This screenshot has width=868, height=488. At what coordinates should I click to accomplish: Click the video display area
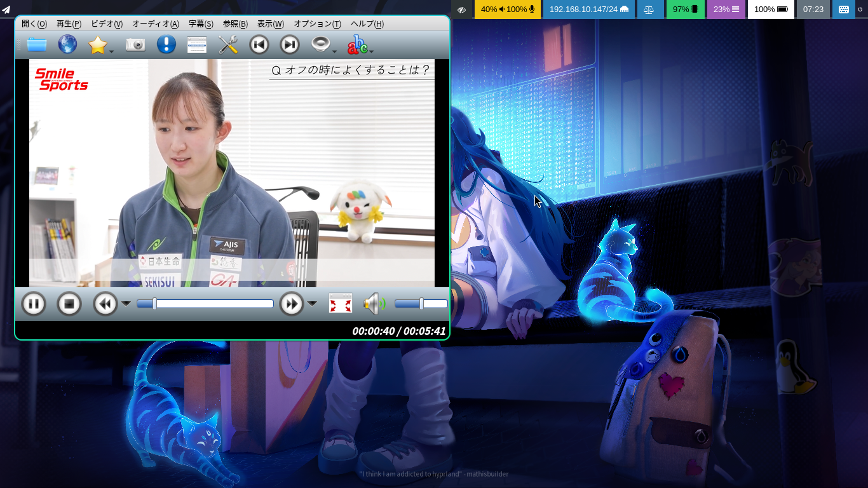click(232, 173)
